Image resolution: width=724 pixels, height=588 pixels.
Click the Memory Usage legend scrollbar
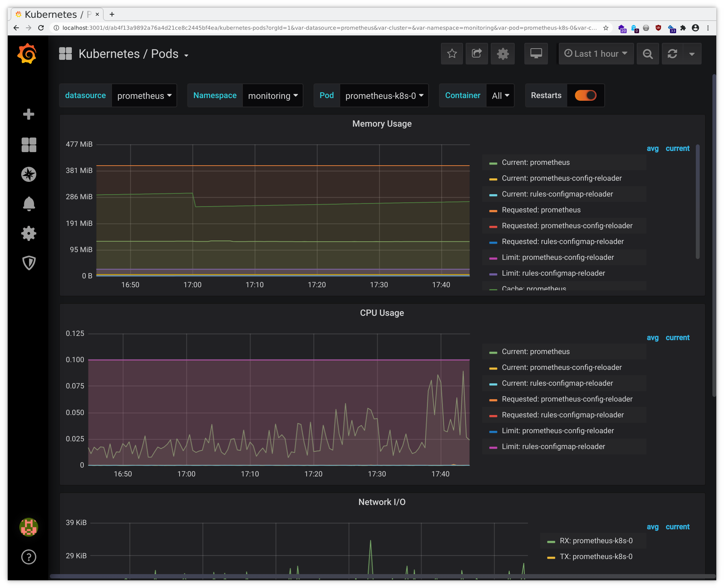click(x=697, y=202)
